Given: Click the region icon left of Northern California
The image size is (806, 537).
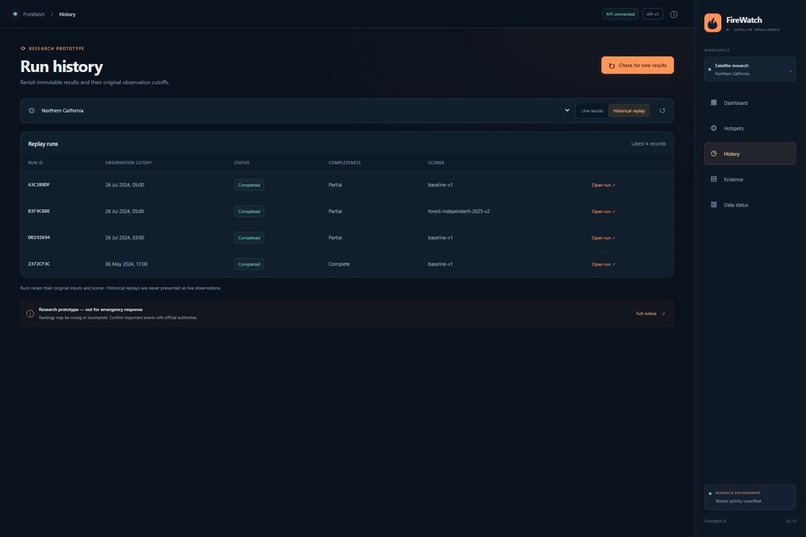Looking at the screenshot, I should 31,110.
